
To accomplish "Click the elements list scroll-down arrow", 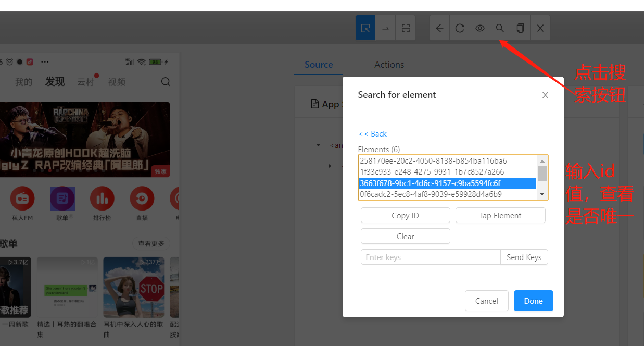I will pyautogui.click(x=542, y=194).
